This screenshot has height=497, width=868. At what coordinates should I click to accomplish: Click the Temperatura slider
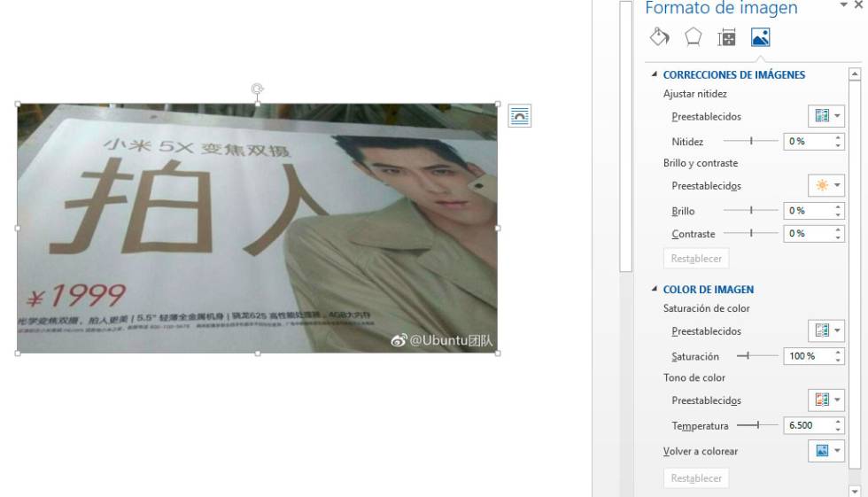(x=757, y=425)
